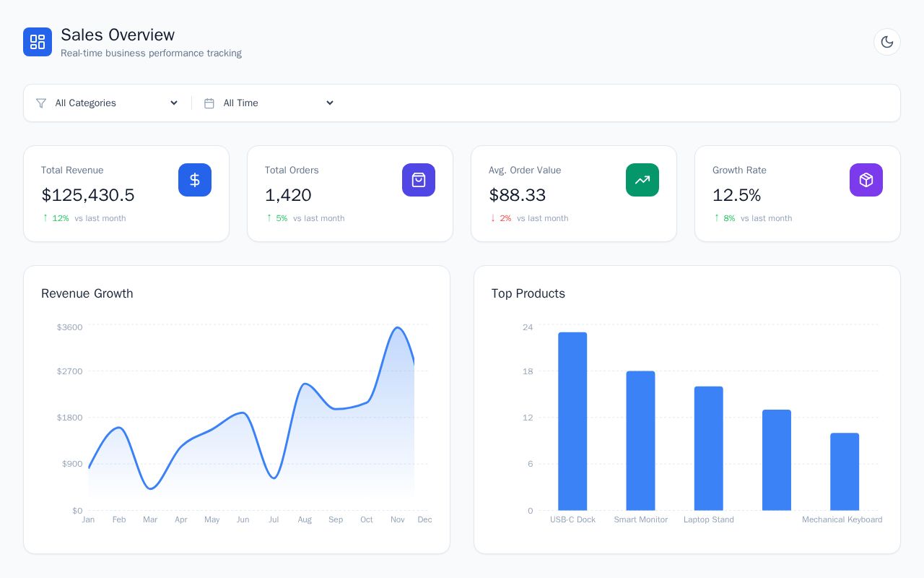Click the Sales Overview heading
This screenshot has width=924, height=578.
pyautogui.click(x=118, y=35)
